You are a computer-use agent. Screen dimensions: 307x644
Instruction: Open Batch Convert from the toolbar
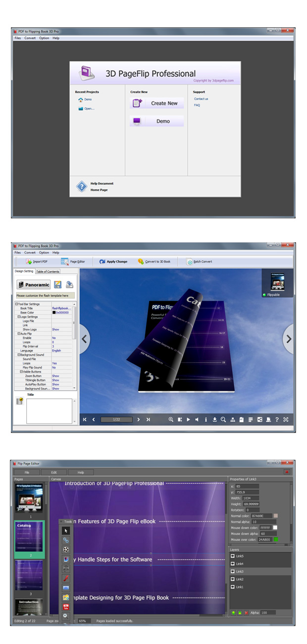point(199,262)
